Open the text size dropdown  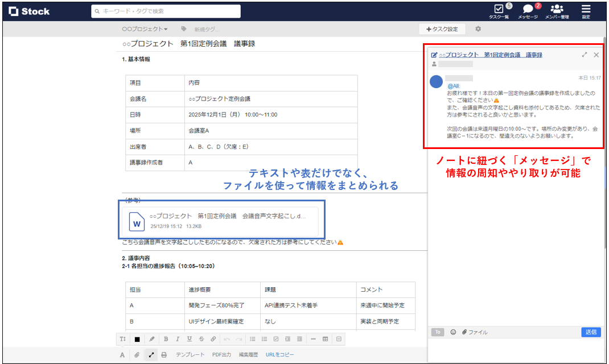coord(122,339)
